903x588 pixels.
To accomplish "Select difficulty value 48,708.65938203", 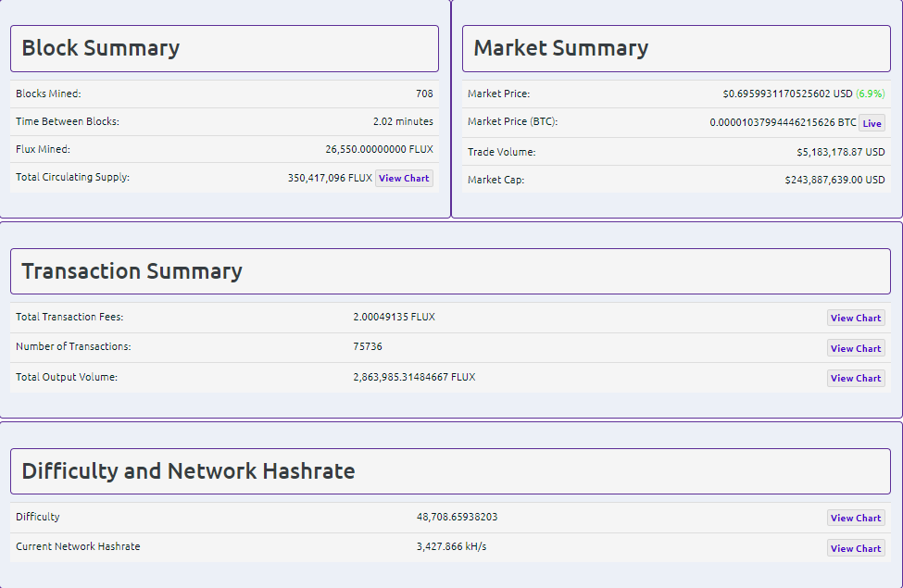I will pos(458,517).
